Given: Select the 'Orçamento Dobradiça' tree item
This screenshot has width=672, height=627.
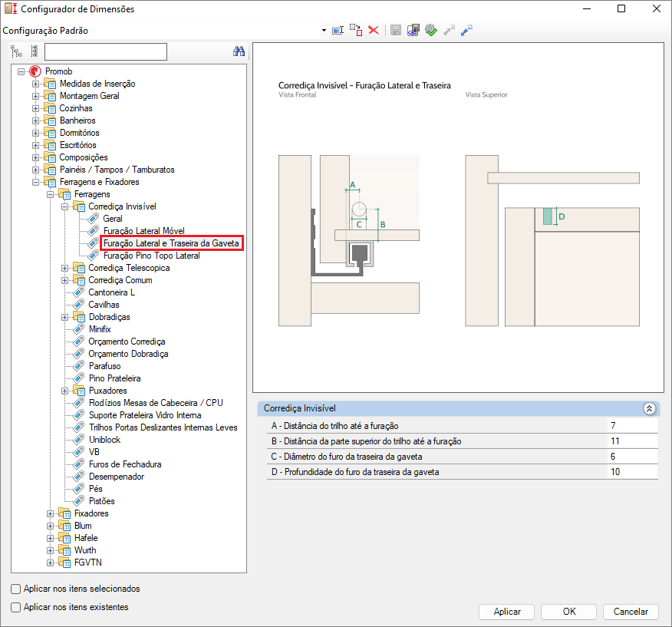Looking at the screenshot, I should pos(128,354).
